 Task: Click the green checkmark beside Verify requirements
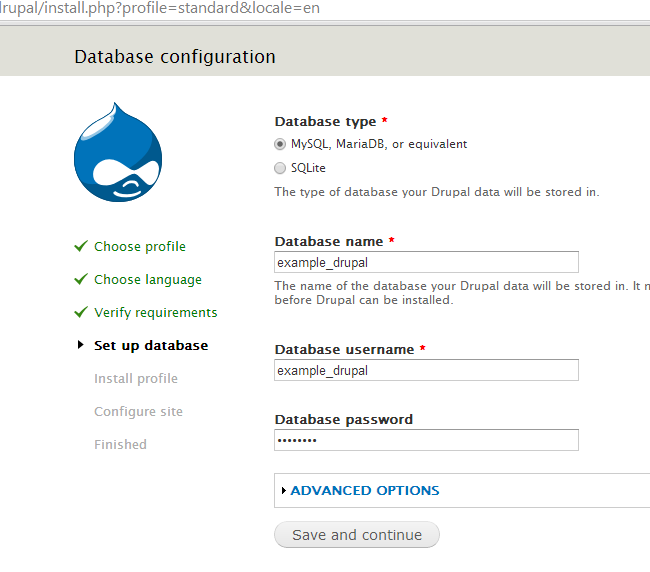click(x=81, y=312)
